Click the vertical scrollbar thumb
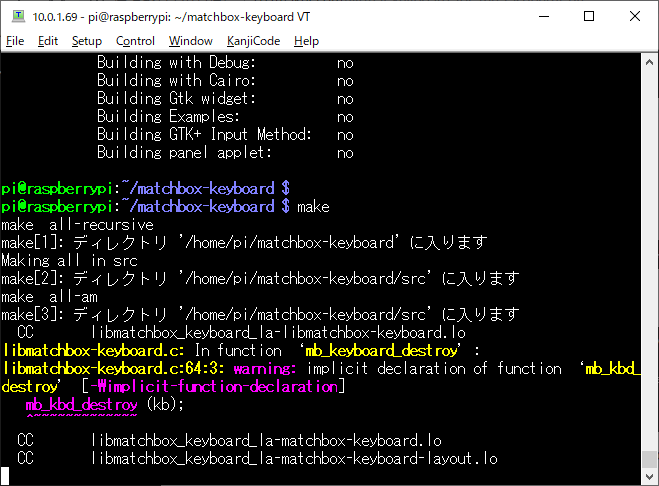 tap(649, 459)
